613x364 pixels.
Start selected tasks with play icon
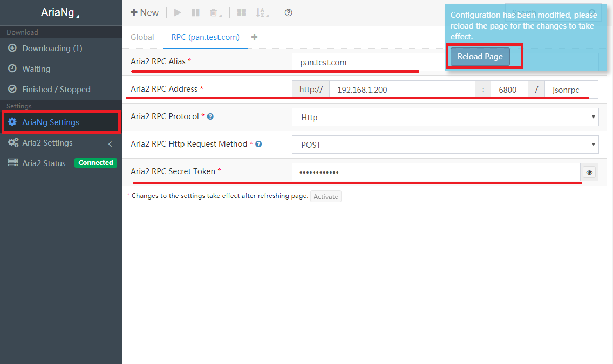point(178,12)
